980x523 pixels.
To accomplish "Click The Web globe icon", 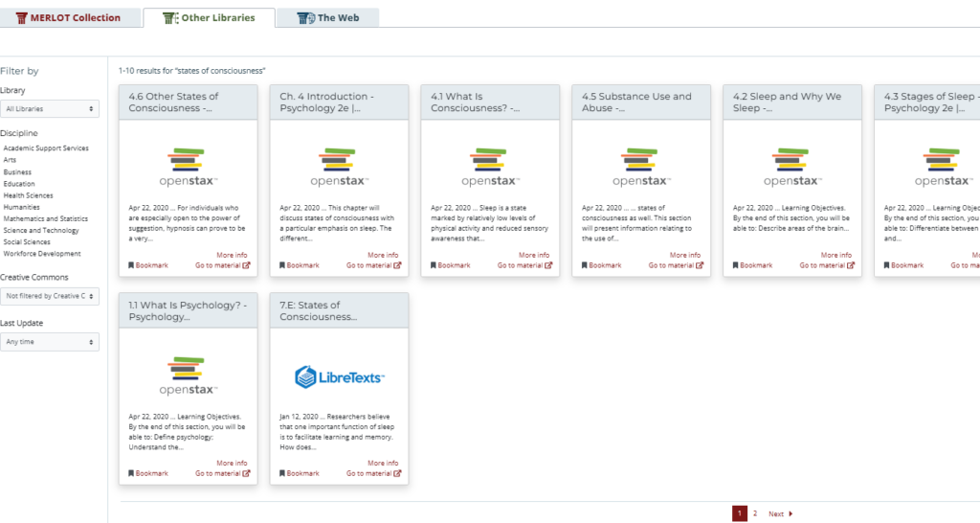I will pos(305,18).
